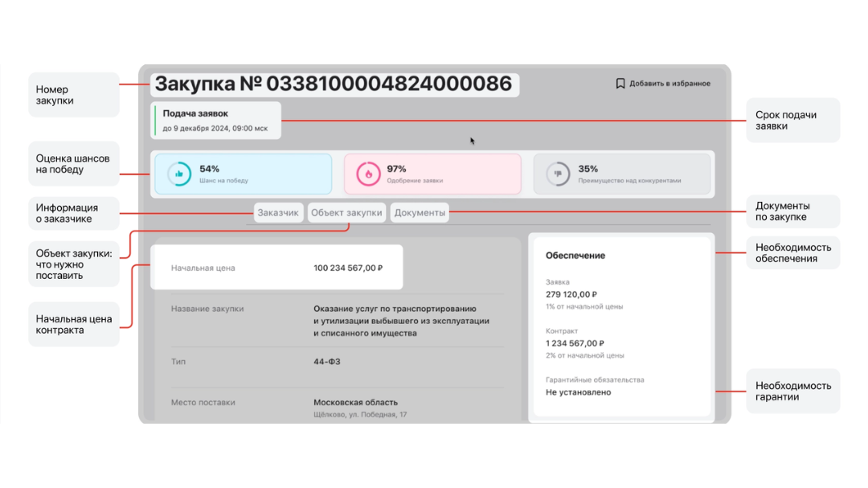Viewport: 868px width, 488px height.
Task: Click the Контракт amount 1 234 567,00 ₽
Action: point(574,343)
